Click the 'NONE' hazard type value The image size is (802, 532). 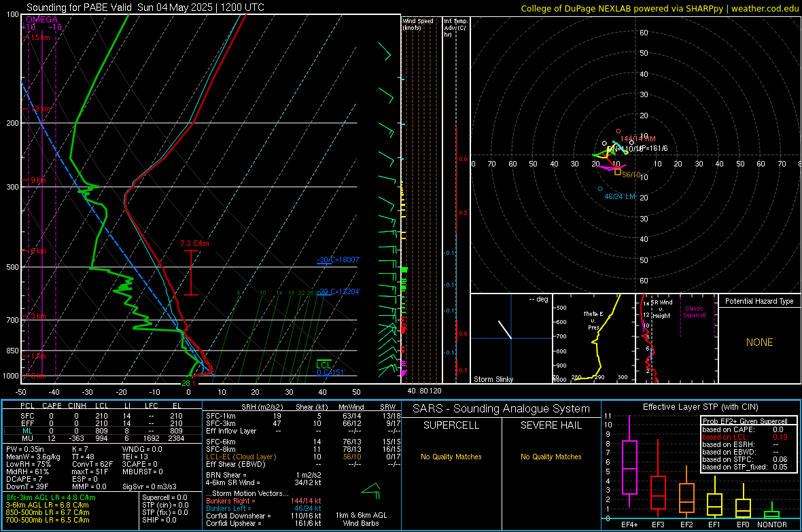tap(759, 342)
